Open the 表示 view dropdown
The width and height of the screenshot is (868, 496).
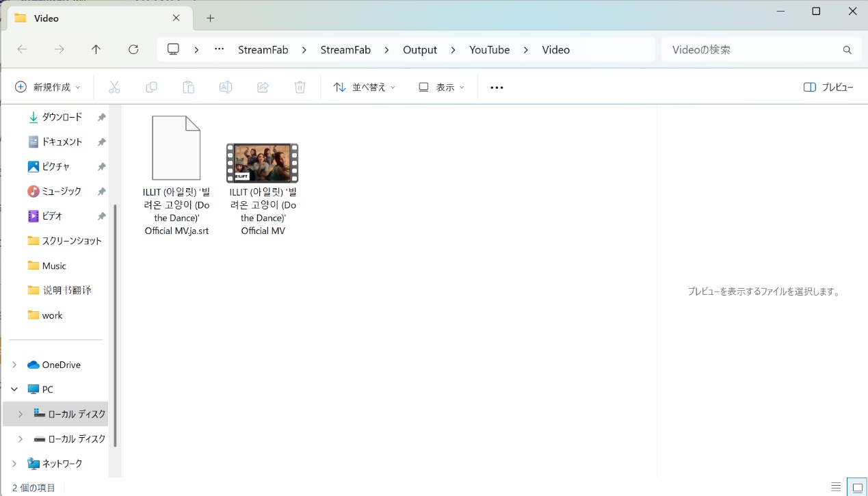pos(441,87)
